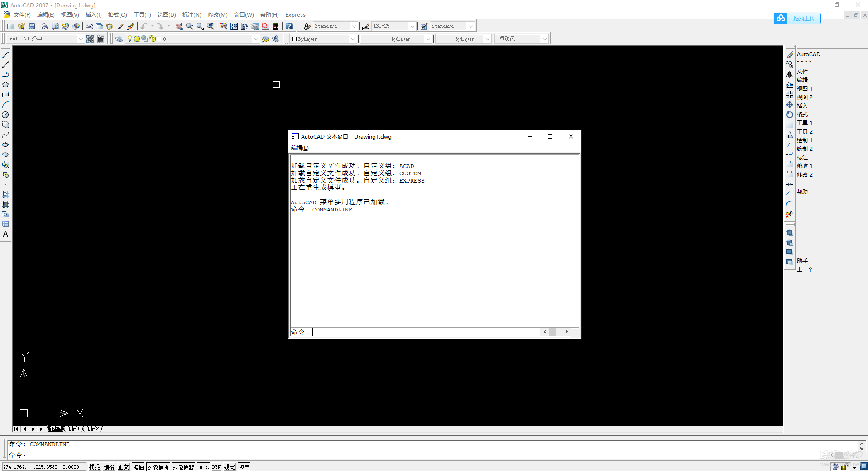Select the Array tool in modify toolbar
868x471 pixels.
790,95
